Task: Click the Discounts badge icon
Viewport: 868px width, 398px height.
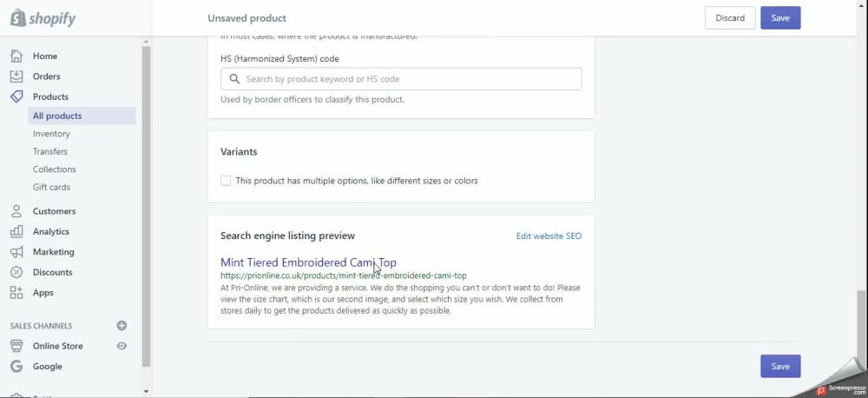Action: pyautogui.click(x=16, y=272)
